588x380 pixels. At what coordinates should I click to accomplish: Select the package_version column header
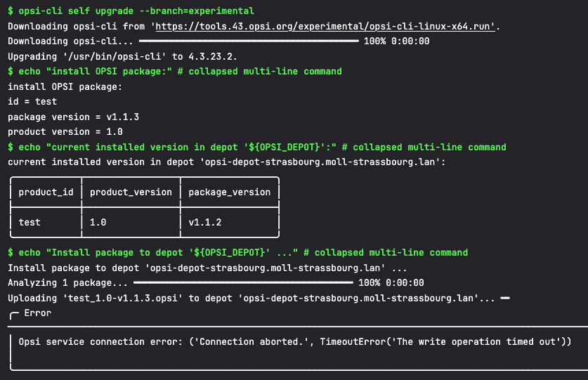(230, 192)
